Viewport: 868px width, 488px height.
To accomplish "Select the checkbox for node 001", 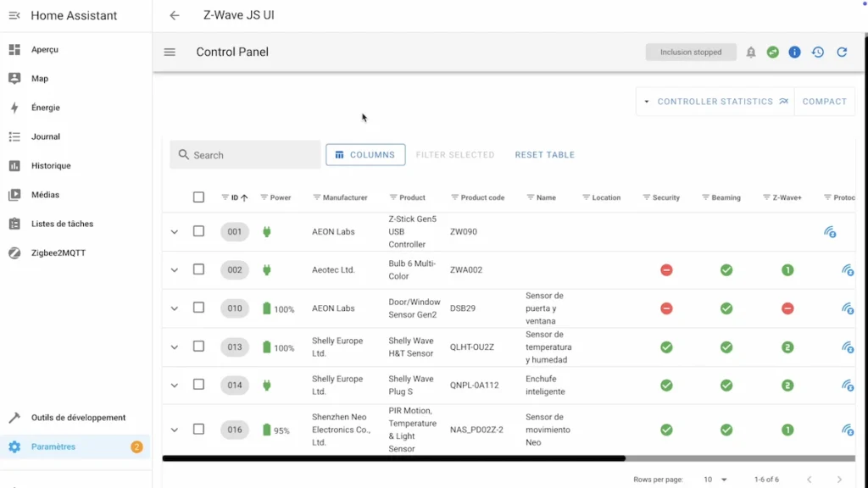I will tap(198, 231).
